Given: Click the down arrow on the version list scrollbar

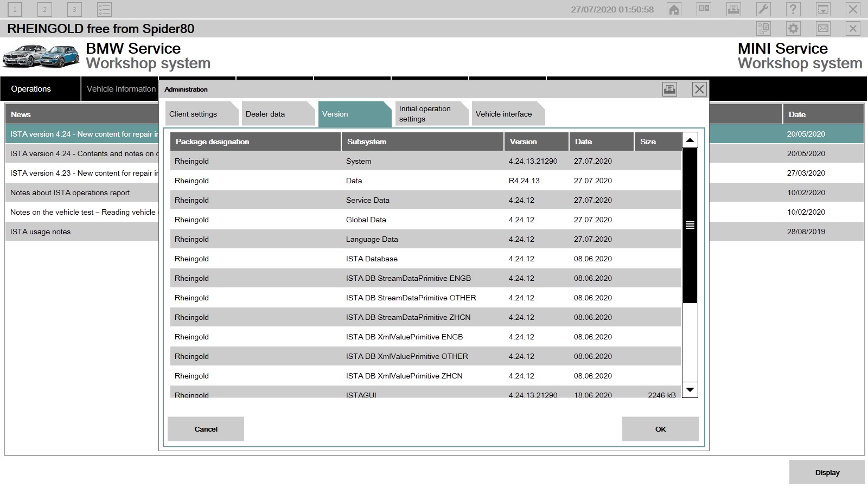Looking at the screenshot, I should point(690,390).
